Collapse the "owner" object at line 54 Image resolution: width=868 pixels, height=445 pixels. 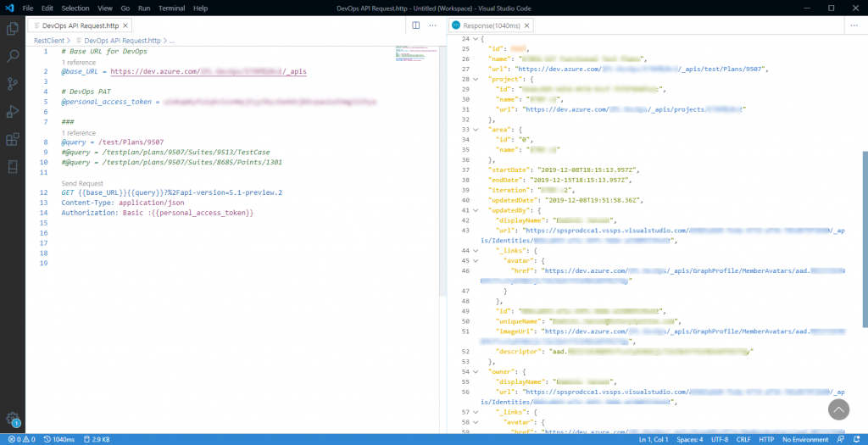(475, 372)
